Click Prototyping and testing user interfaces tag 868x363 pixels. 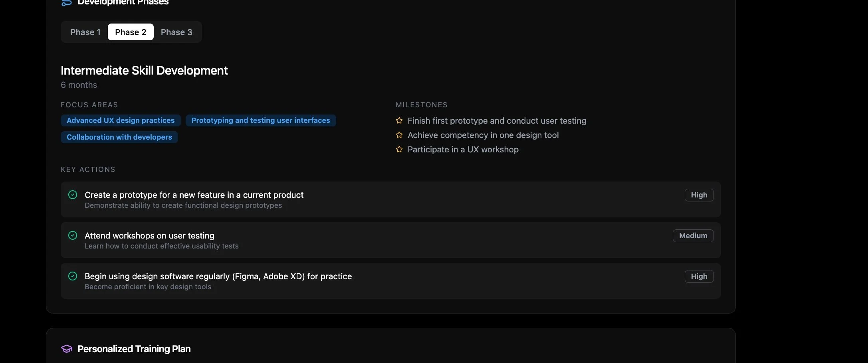pyautogui.click(x=261, y=120)
